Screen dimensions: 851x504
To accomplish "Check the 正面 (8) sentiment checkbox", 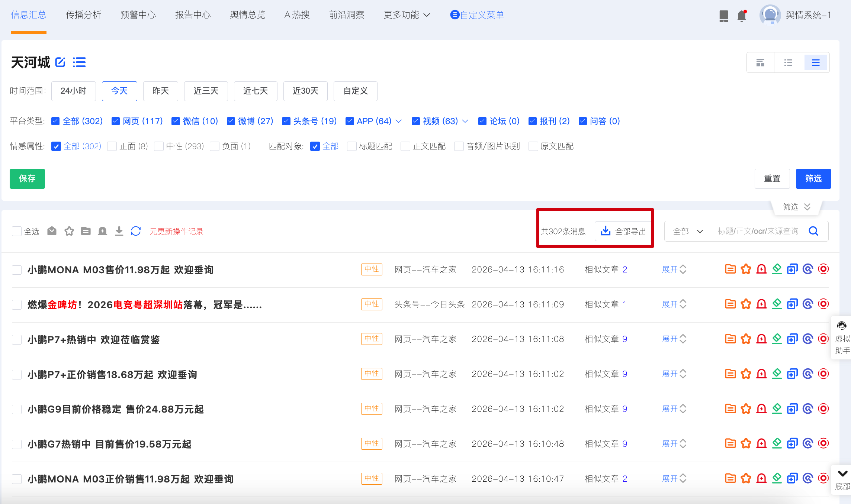I will 112,146.
